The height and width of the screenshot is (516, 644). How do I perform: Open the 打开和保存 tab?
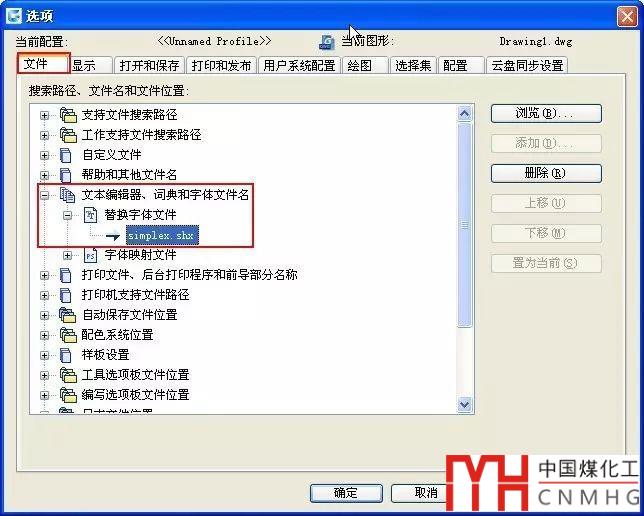coord(150,65)
